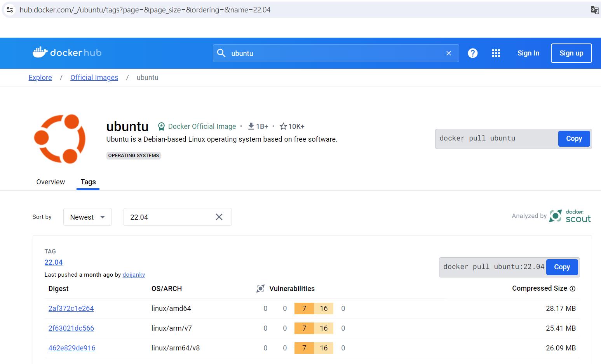Open the apps grid menu icon
This screenshot has width=601, height=364.
pyautogui.click(x=496, y=53)
